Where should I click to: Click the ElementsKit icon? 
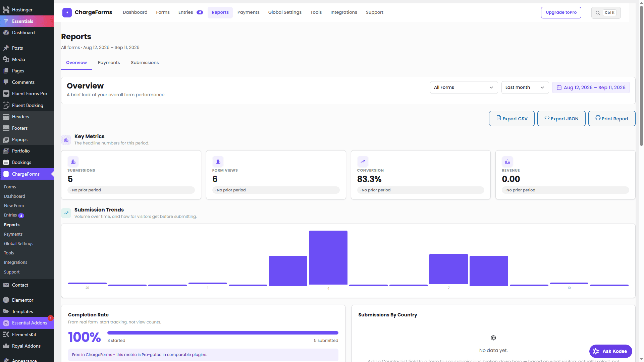click(6, 335)
